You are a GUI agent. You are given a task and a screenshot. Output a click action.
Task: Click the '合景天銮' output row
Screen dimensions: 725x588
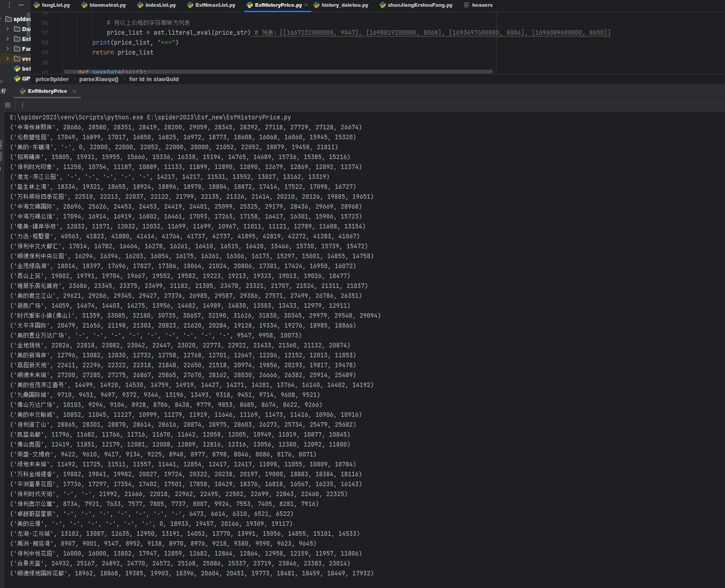pyautogui.click(x=180, y=564)
